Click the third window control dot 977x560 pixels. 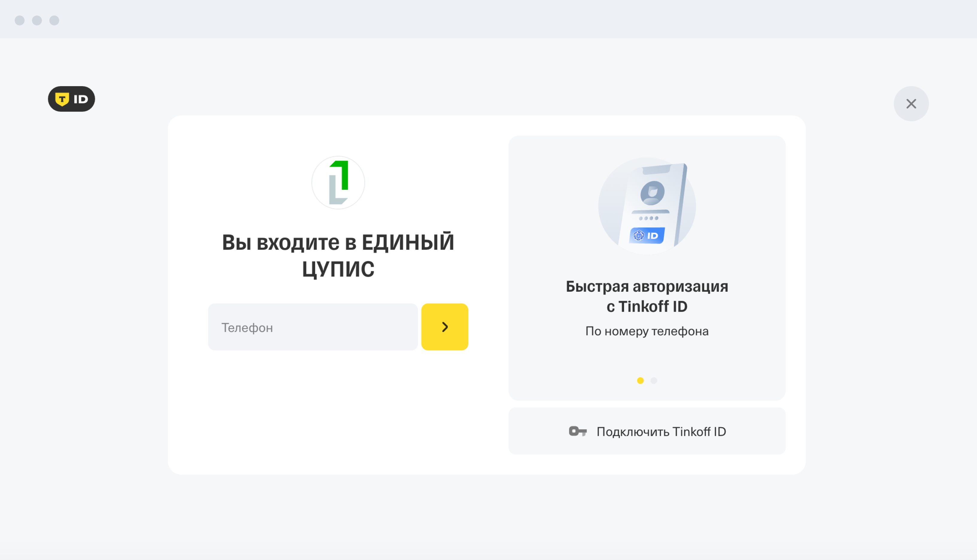tap(54, 20)
